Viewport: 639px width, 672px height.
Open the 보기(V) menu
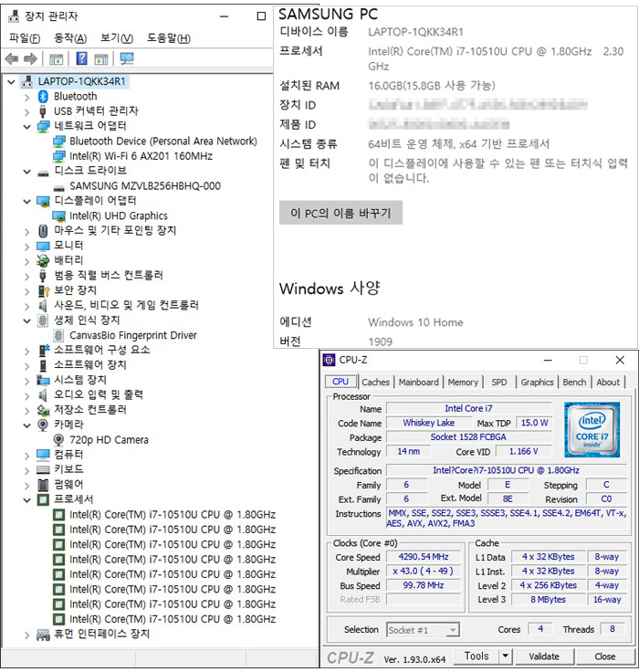coord(117,38)
